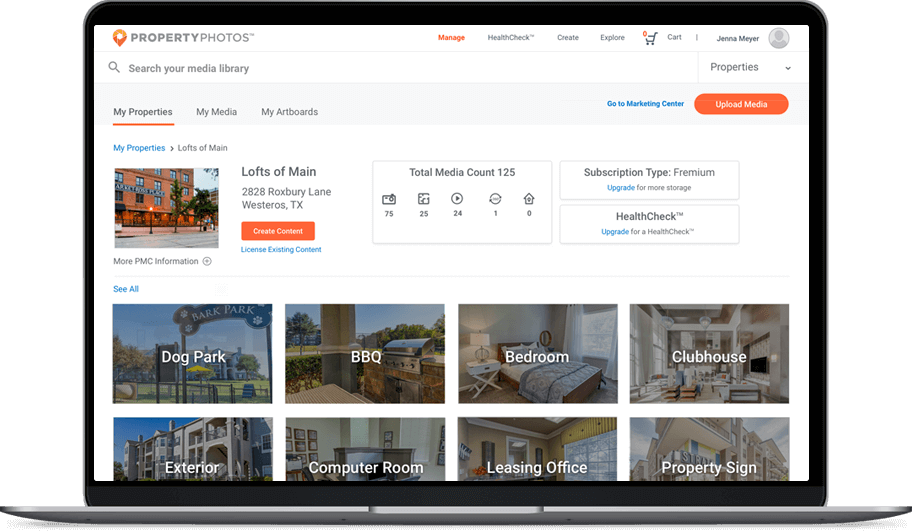Click the Create Content button

coord(278,231)
